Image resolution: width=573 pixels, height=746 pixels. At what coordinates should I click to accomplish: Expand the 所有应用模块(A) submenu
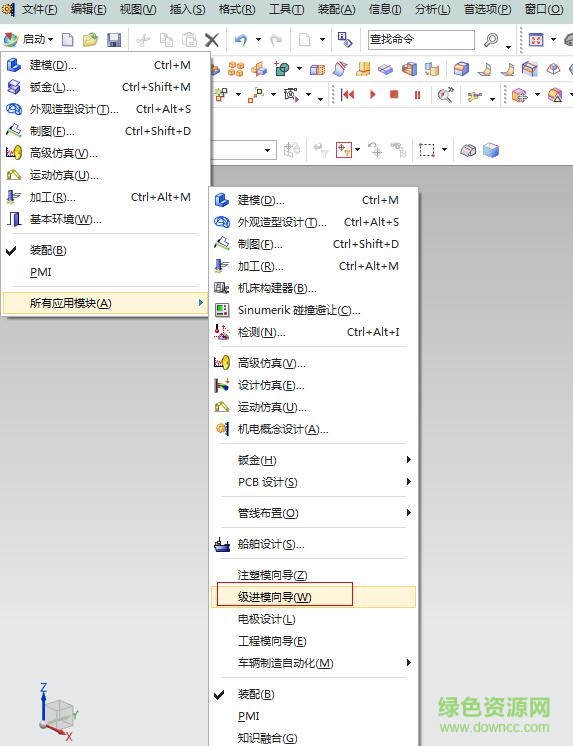105,303
